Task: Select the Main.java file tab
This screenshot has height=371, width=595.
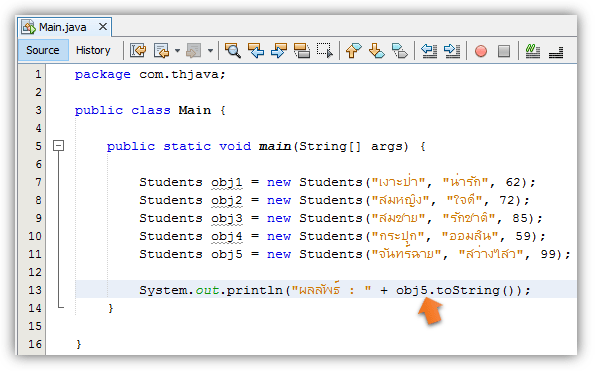Action: pos(63,27)
